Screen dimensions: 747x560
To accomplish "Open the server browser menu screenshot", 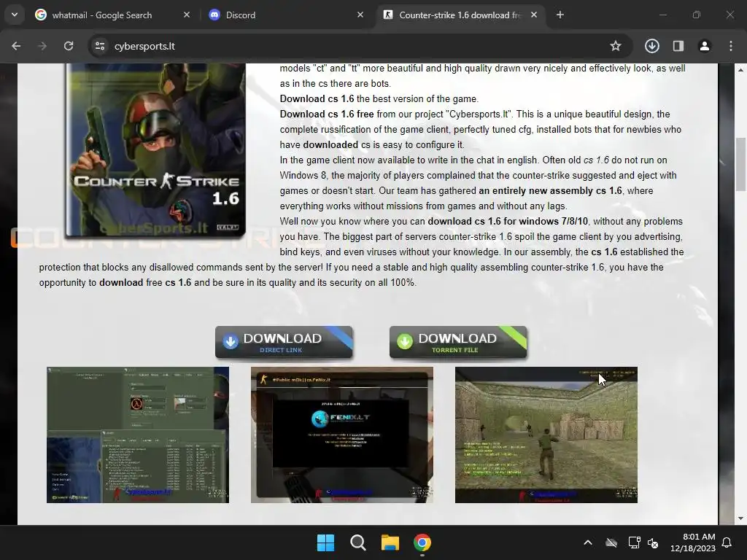I will pos(138,435).
